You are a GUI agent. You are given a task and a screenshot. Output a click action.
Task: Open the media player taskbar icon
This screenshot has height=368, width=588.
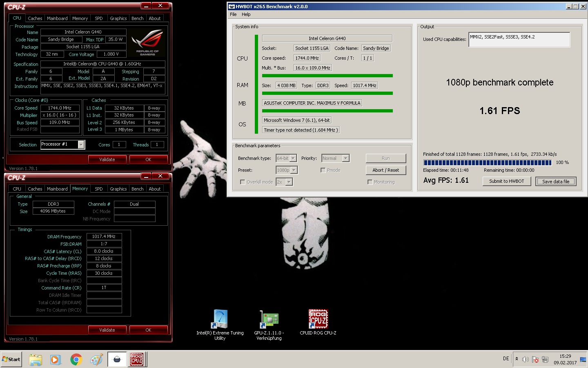pyautogui.click(x=55, y=359)
